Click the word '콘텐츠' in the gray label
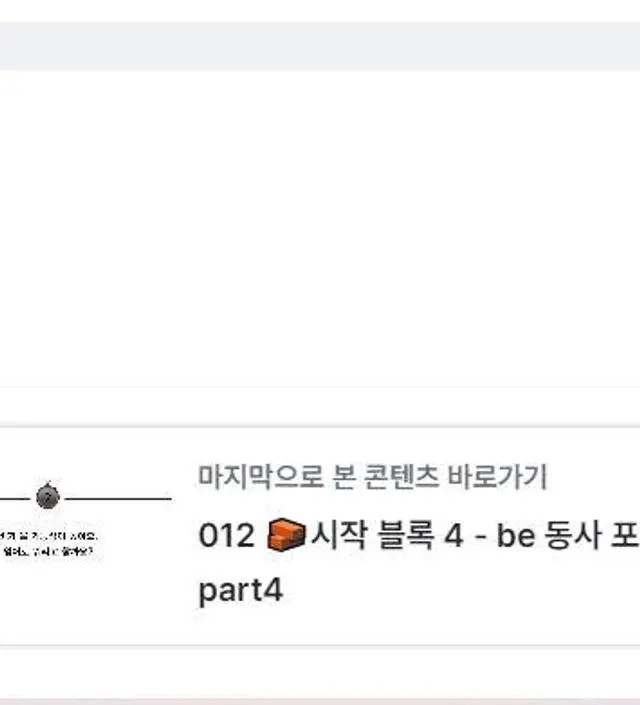The height and width of the screenshot is (705, 640). pos(412,477)
